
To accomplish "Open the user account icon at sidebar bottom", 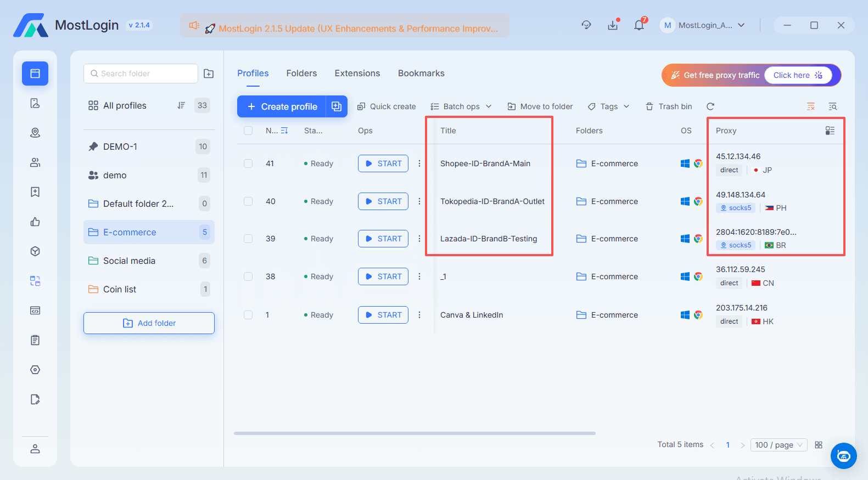I will [35, 449].
